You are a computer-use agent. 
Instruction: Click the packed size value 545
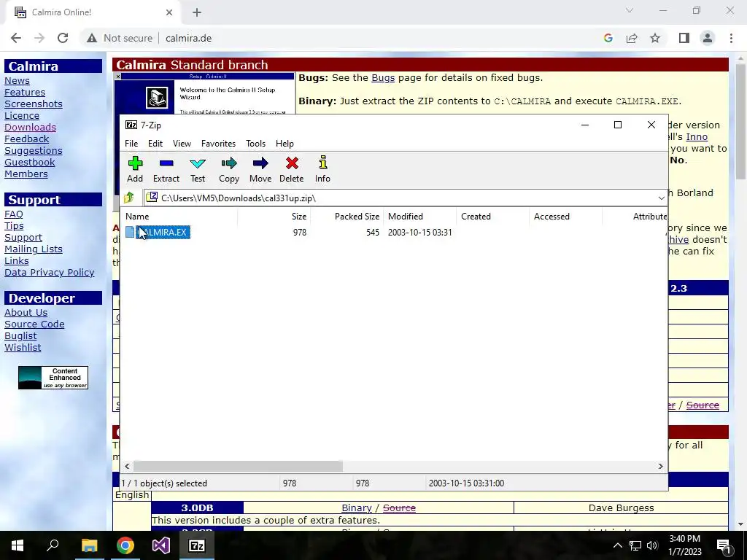373,233
